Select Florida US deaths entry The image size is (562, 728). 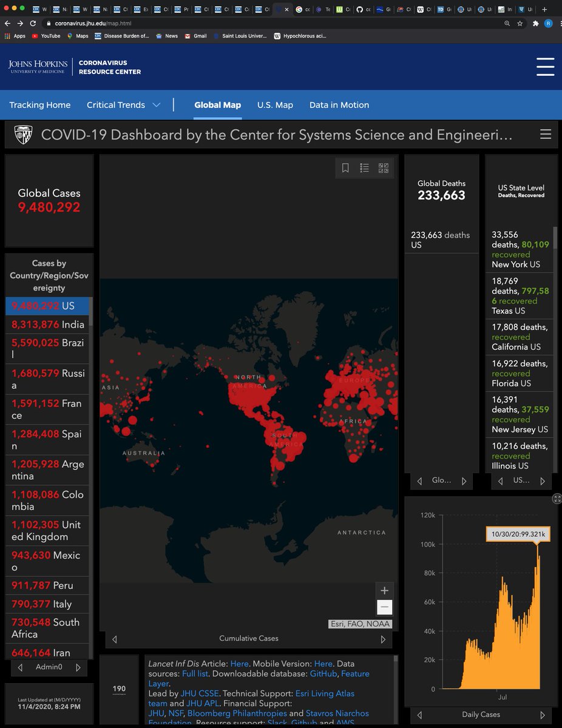(x=520, y=373)
